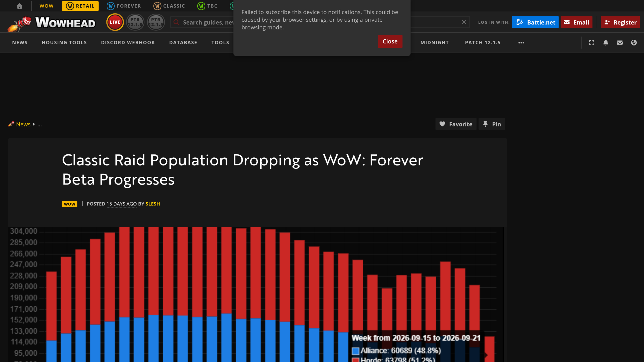Open the language globe icon

[634, 42]
